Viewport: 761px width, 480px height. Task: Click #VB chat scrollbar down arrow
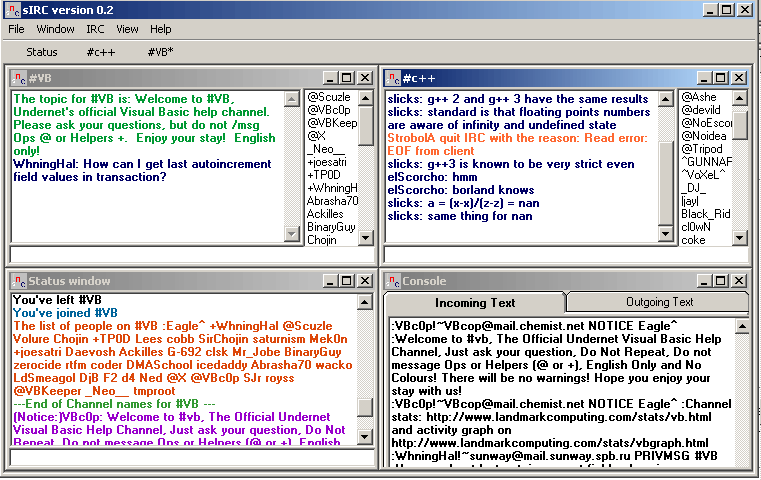pos(292,233)
